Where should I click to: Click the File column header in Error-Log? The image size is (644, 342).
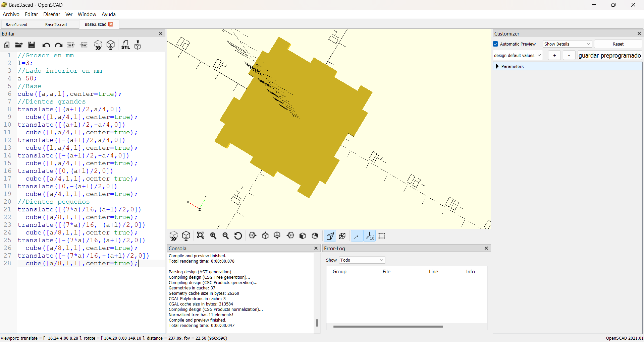[x=386, y=272]
